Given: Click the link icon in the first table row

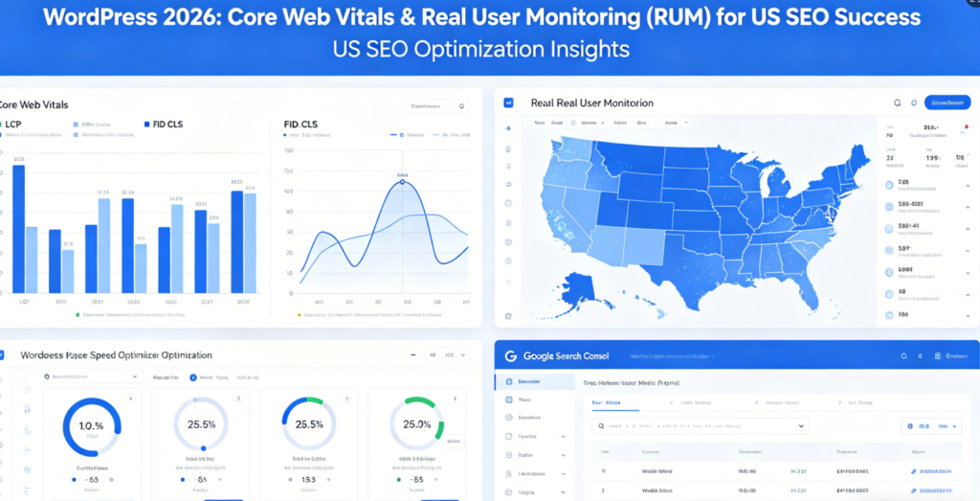Looking at the screenshot, I should point(913,471).
